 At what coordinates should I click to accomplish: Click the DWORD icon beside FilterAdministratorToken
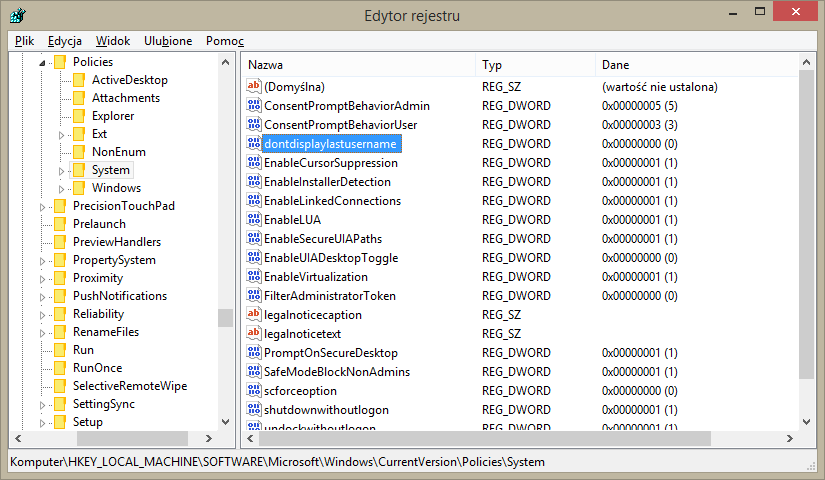tap(254, 295)
